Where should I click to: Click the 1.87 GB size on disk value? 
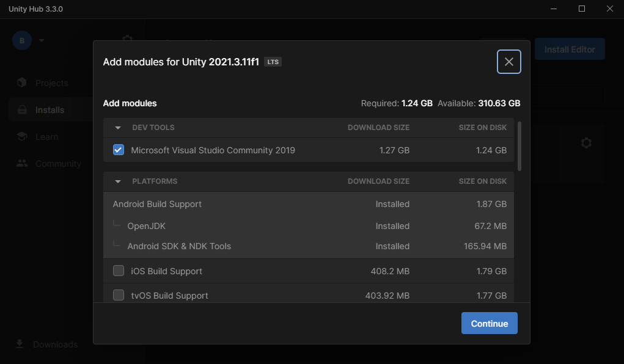pyautogui.click(x=491, y=204)
